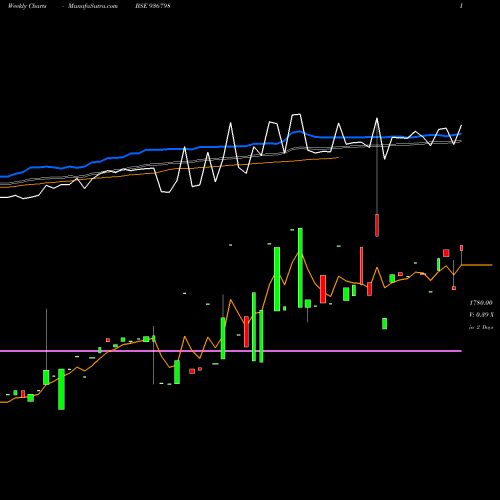Click the red candle atop the tallest wick
The height and width of the screenshot is (500, 500).
[x=377, y=225]
